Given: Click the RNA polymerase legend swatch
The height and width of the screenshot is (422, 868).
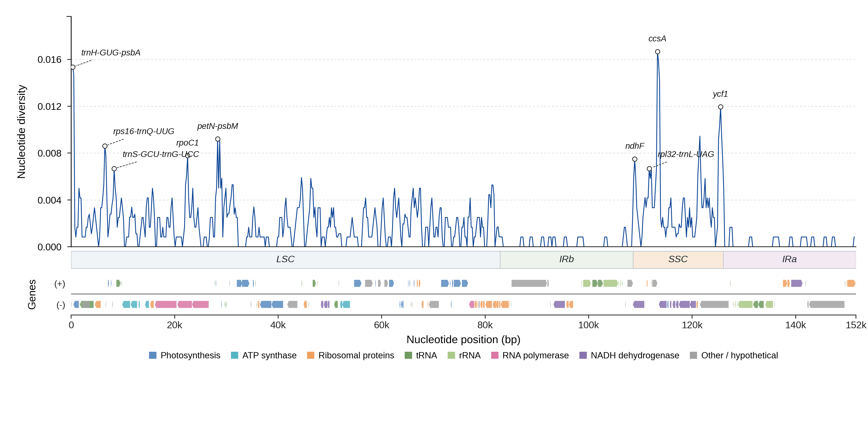Looking at the screenshot, I should coord(495,355).
